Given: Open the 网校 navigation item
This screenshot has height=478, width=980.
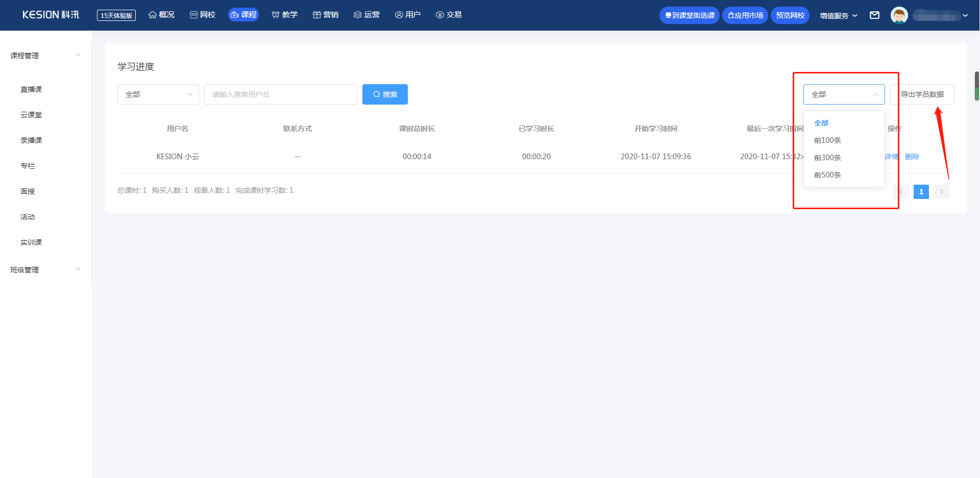Looking at the screenshot, I should [203, 15].
